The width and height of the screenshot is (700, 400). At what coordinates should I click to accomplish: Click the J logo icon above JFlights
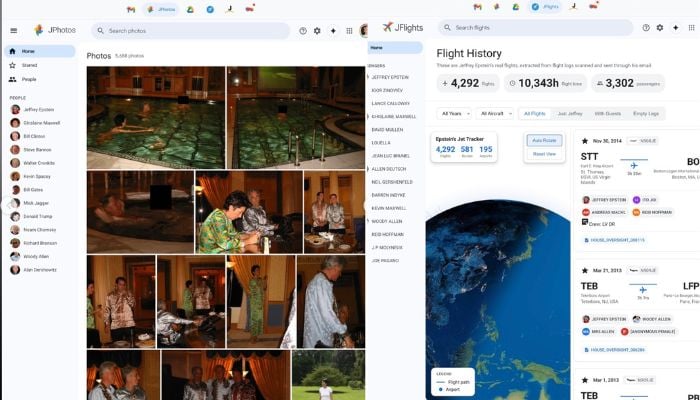574,7
